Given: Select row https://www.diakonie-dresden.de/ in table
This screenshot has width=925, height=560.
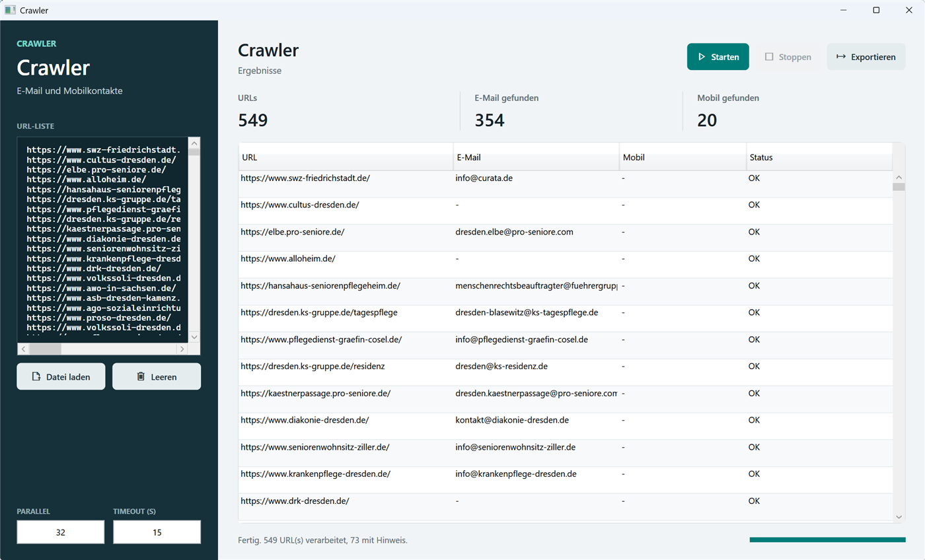Looking at the screenshot, I should (565, 427).
